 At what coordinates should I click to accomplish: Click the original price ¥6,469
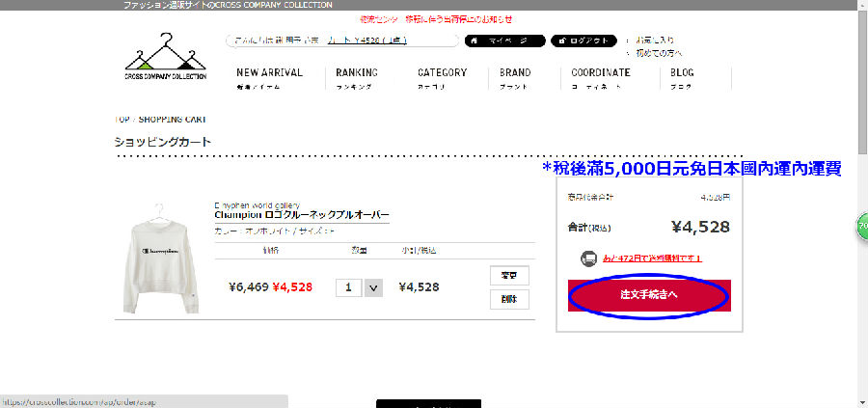click(249, 287)
